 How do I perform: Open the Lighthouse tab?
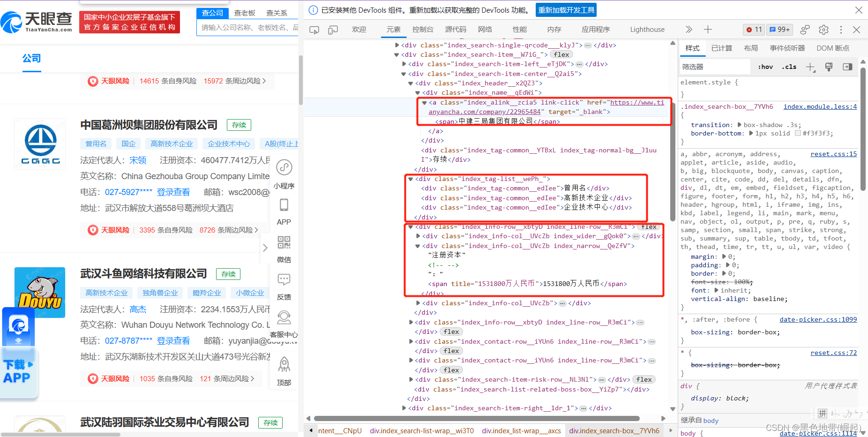[647, 29]
